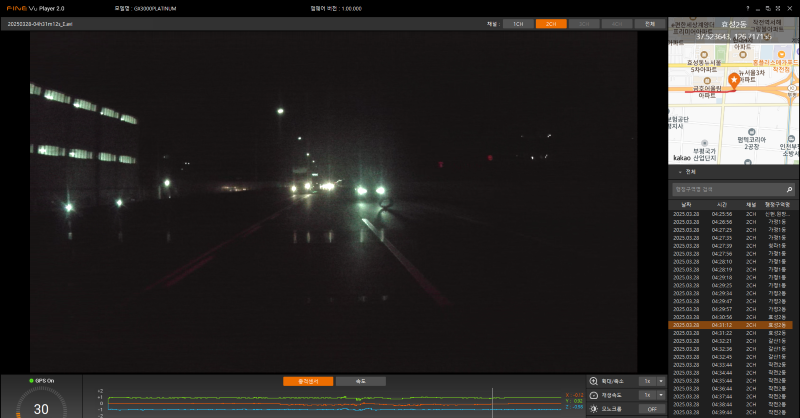The height and width of the screenshot is (418, 800).
Task: Select the recording at 04:35:44
Action: (x=731, y=381)
